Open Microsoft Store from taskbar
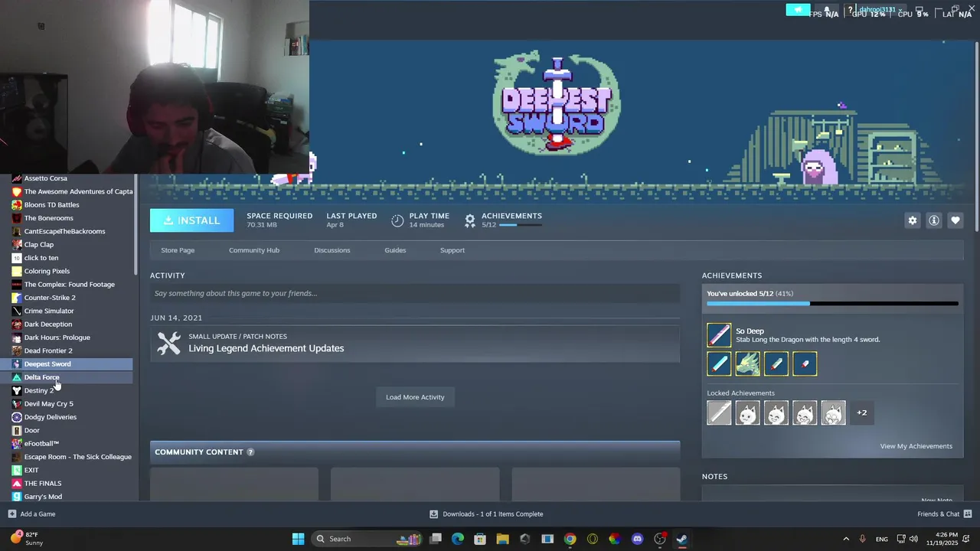 click(480, 539)
